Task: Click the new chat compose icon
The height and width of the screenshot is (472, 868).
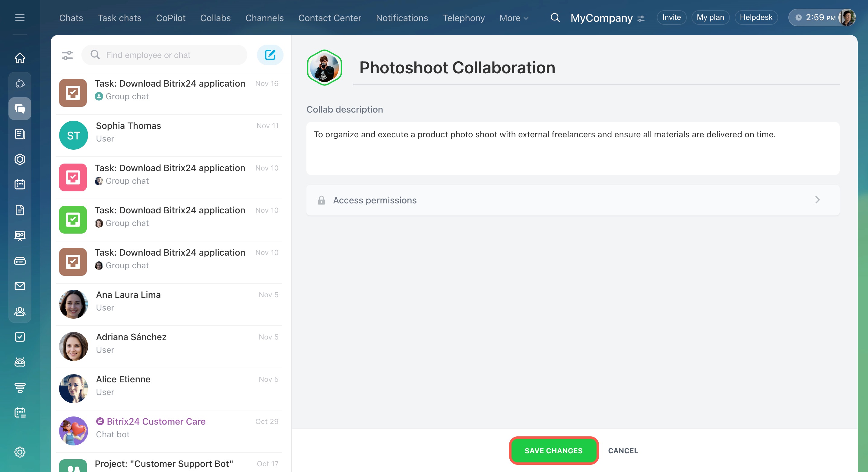Action: coord(270,55)
